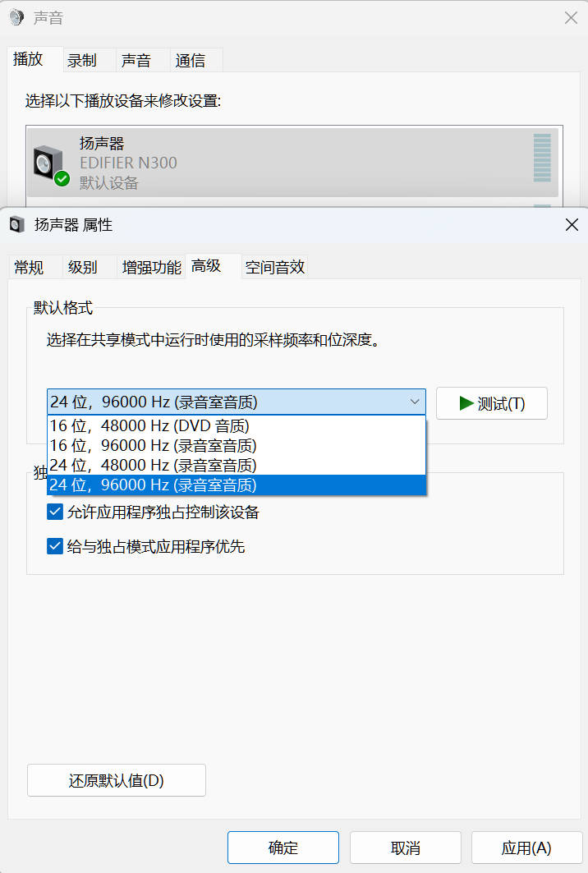The height and width of the screenshot is (873, 588).
Task: Click the sound icon in 声音 window title
Action: [x=17, y=17]
